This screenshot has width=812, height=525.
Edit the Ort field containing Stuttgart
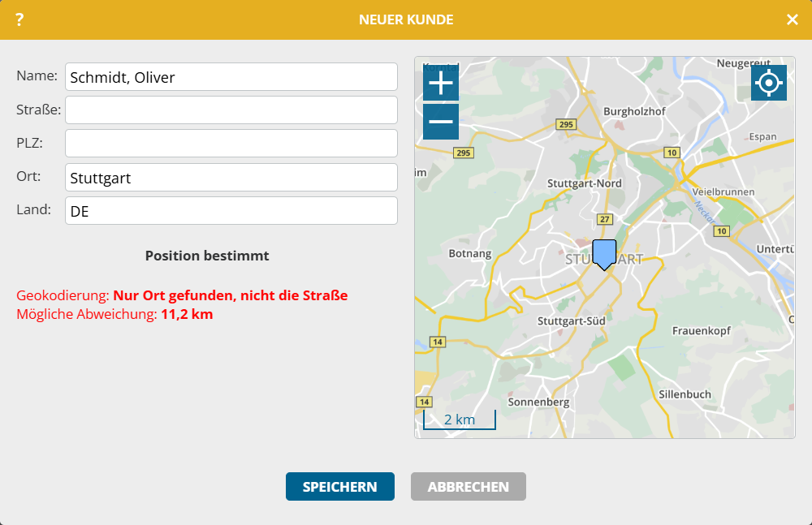click(231, 178)
